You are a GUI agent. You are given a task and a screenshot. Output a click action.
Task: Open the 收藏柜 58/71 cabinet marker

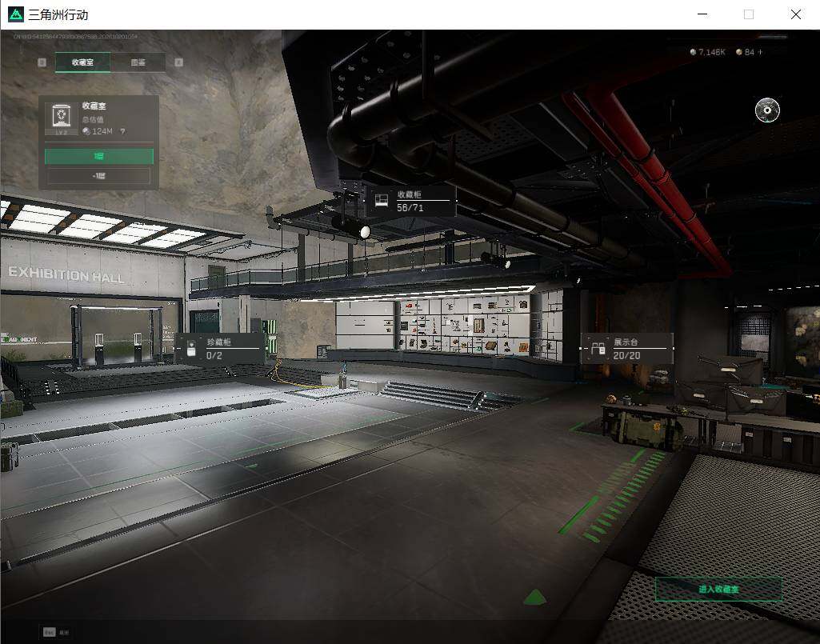(x=410, y=201)
